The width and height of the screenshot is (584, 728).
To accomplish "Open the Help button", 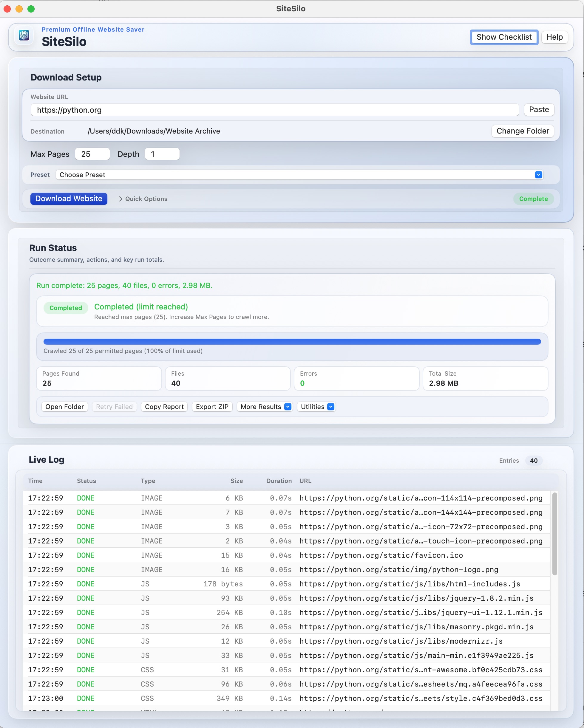I will tap(554, 37).
